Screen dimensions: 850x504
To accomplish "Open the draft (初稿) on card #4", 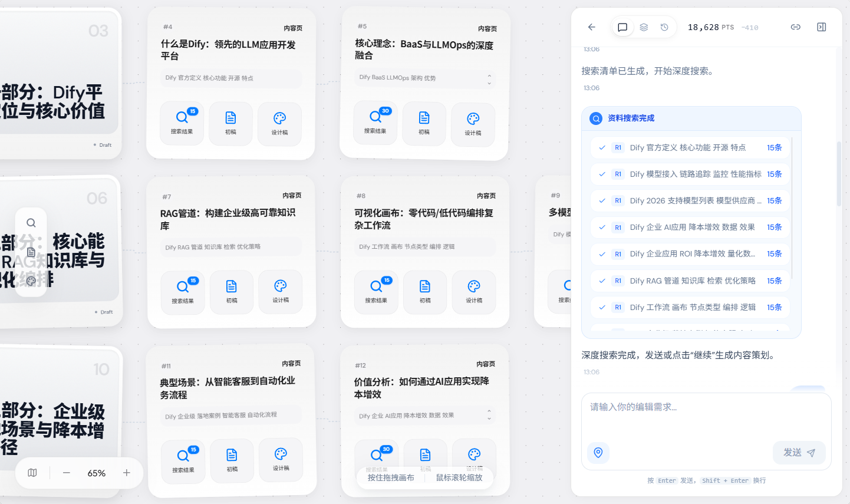I will pyautogui.click(x=230, y=123).
